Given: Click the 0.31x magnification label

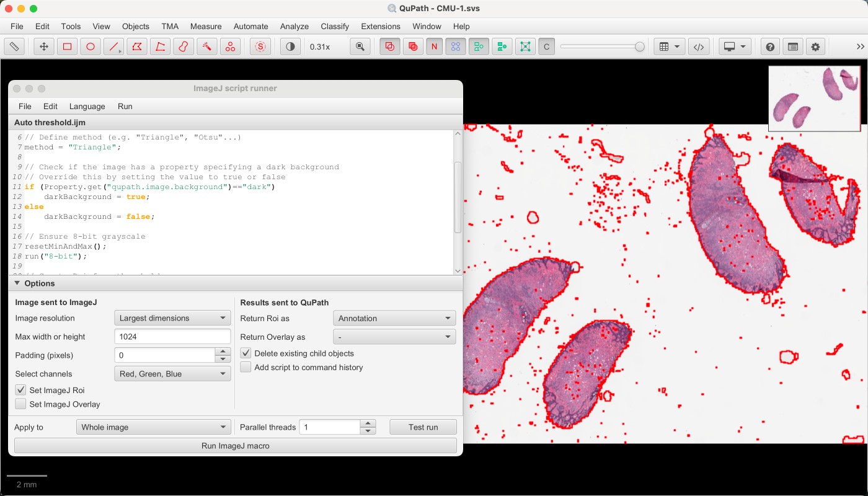Looking at the screenshot, I should pos(320,46).
